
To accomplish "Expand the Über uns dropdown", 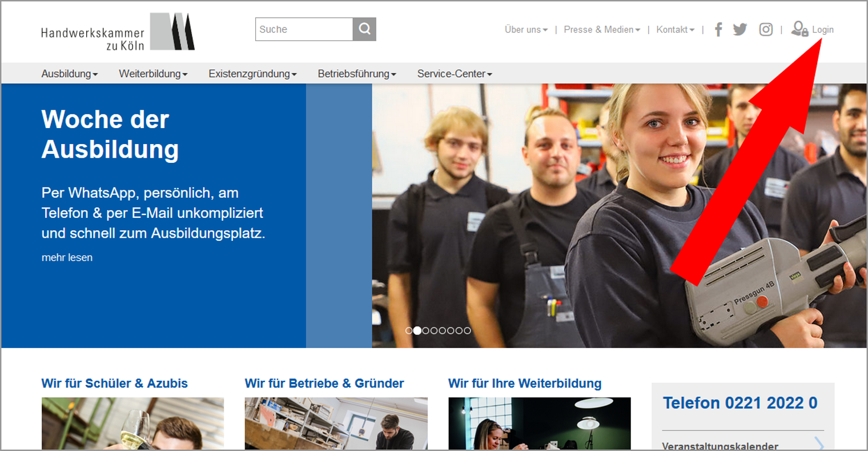I will pos(526,30).
